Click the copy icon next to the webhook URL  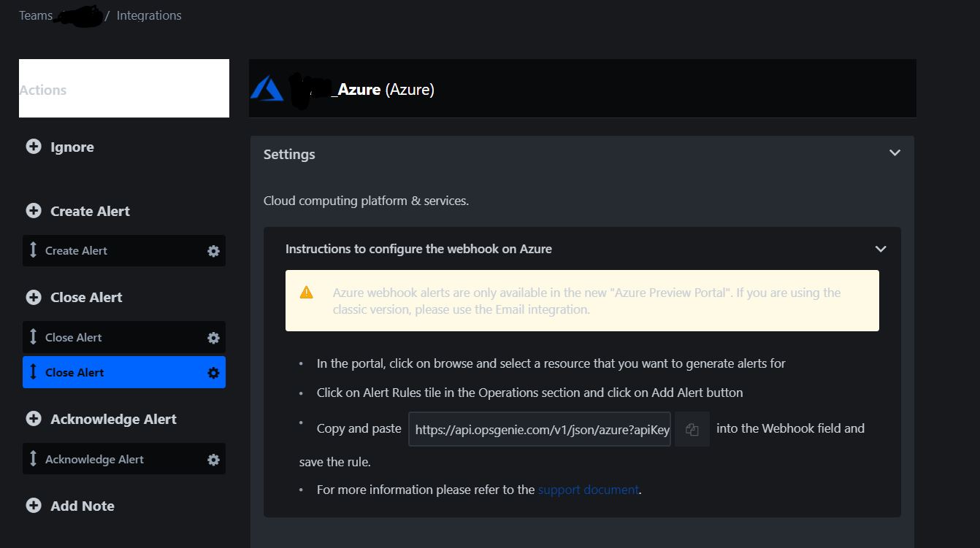coord(691,429)
